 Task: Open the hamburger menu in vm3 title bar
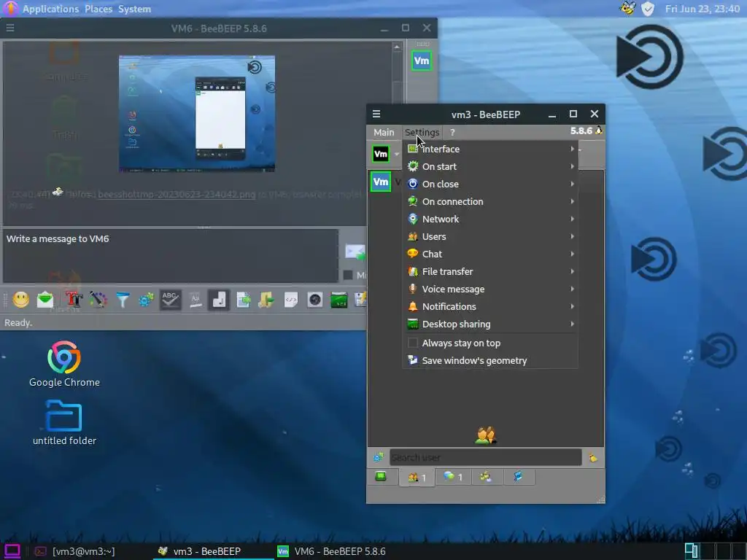click(x=376, y=114)
